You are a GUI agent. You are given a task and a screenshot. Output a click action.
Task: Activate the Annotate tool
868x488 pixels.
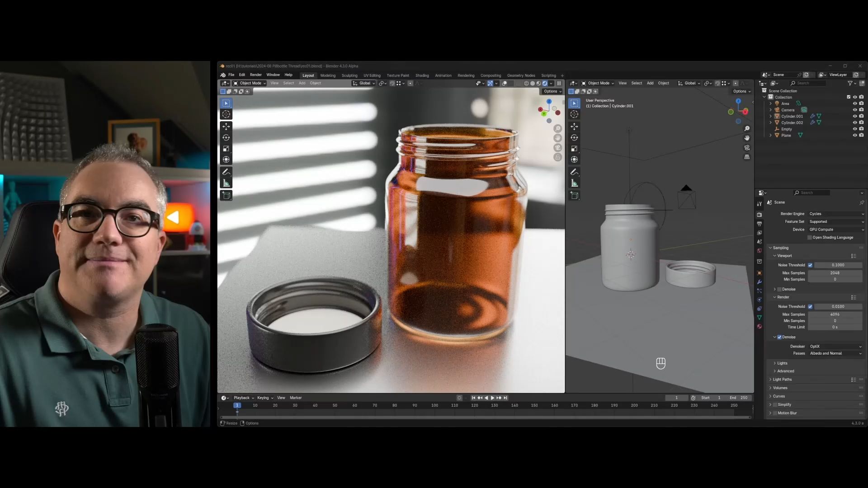[226, 172]
